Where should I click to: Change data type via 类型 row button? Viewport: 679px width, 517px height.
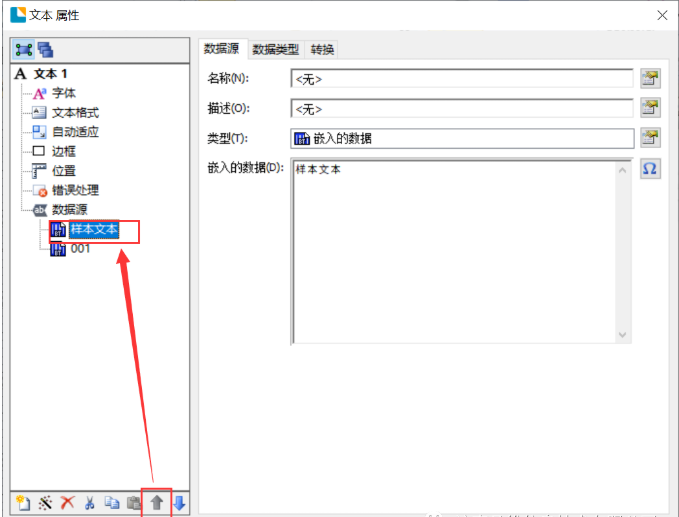click(x=650, y=138)
